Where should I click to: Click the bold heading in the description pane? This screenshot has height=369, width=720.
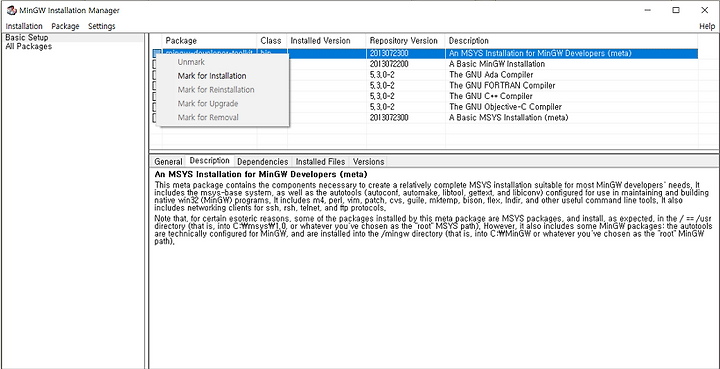click(260, 174)
